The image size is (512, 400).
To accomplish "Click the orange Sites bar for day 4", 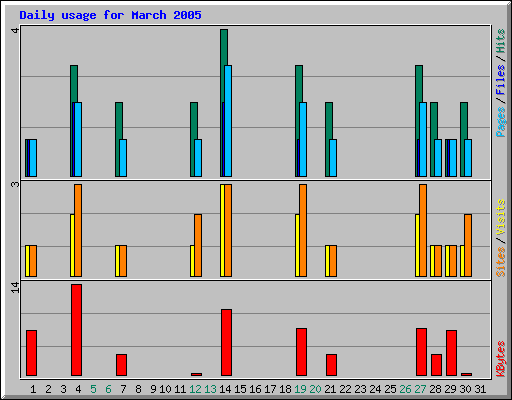I will (x=78, y=230).
